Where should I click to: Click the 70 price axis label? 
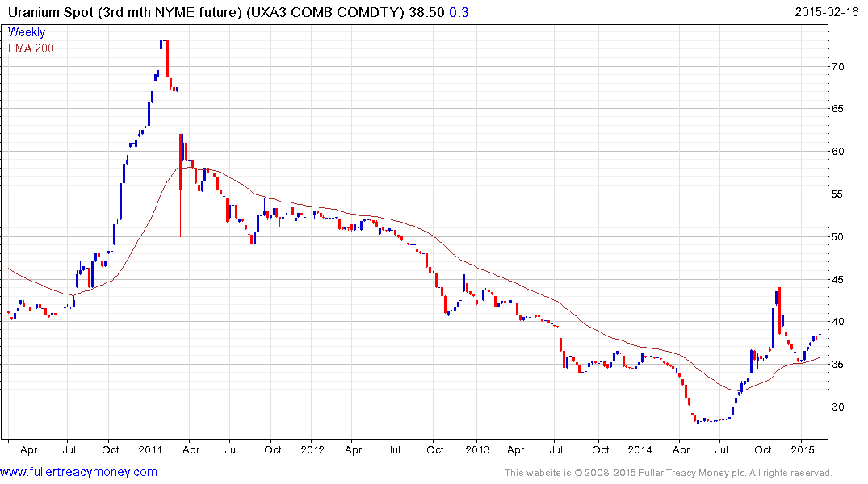point(837,66)
